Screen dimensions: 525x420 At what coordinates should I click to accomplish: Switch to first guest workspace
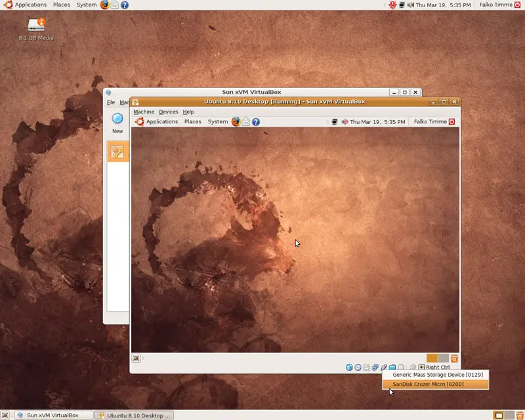tap(432, 358)
